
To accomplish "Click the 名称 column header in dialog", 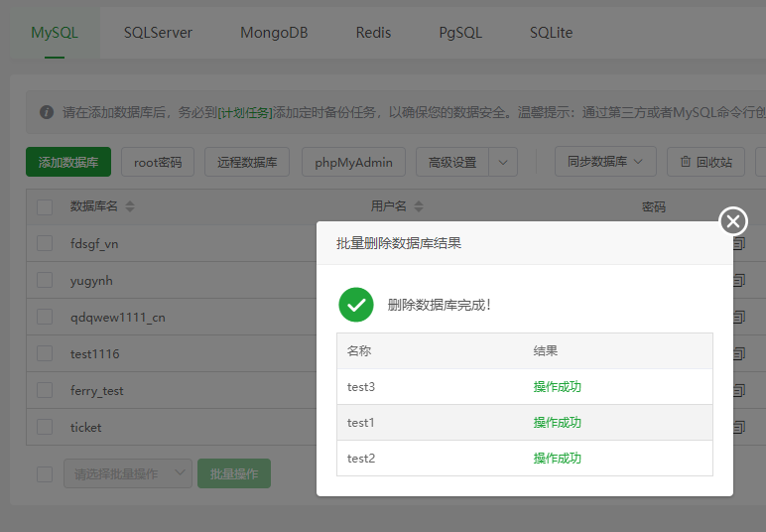I will [359, 350].
